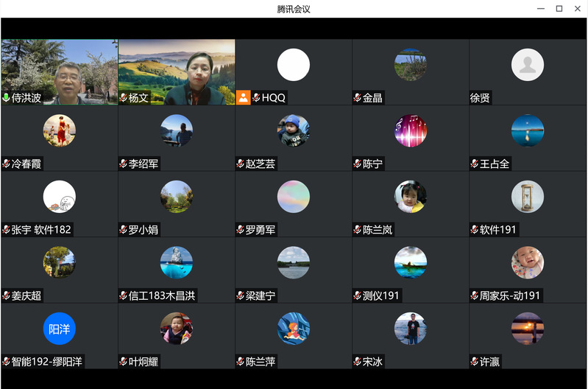This screenshot has width=588, height=389.
Task: Click 金晶's landscape avatar
Action: pos(411,65)
